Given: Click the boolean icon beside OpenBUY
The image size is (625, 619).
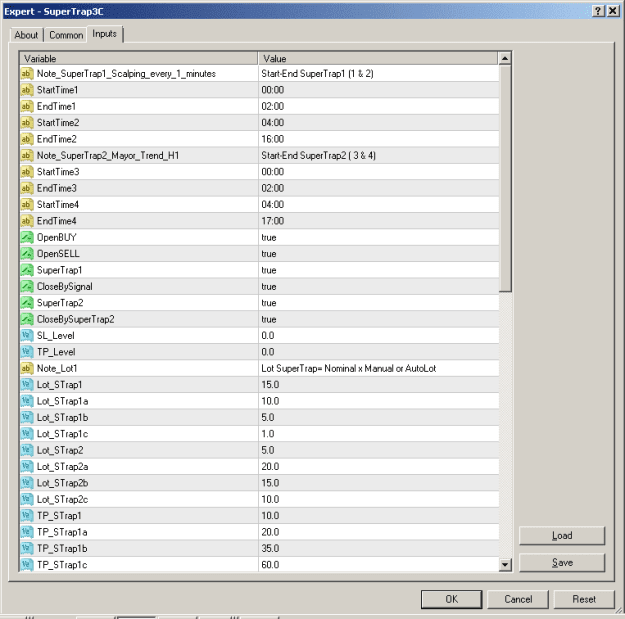Looking at the screenshot, I should tap(27, 238).
